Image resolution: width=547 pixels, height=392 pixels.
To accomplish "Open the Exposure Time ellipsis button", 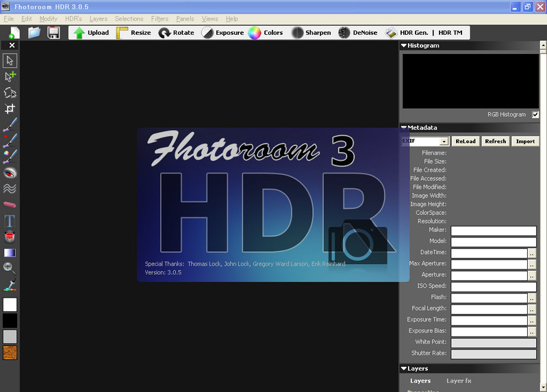I will [x=532, y=320].
